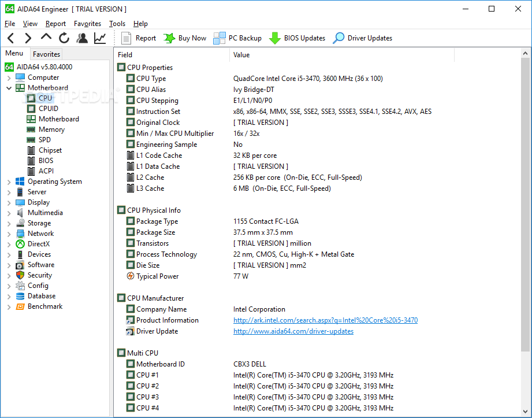The height and width of the screenshot is (418, 532).
Task: Switch to the Favorites tab in sidebar
Action: [x=46, y=54]
